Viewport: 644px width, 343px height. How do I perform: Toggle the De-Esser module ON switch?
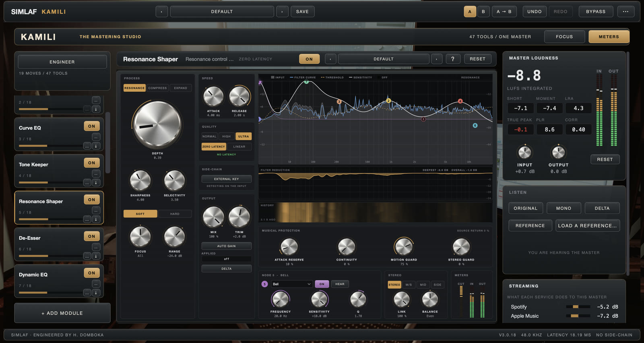click(x=92, y=237)
